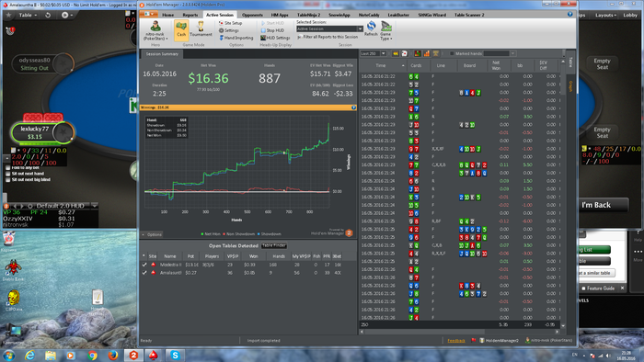Select Tournament game mode
644x362 pixels.
point(201,29)
